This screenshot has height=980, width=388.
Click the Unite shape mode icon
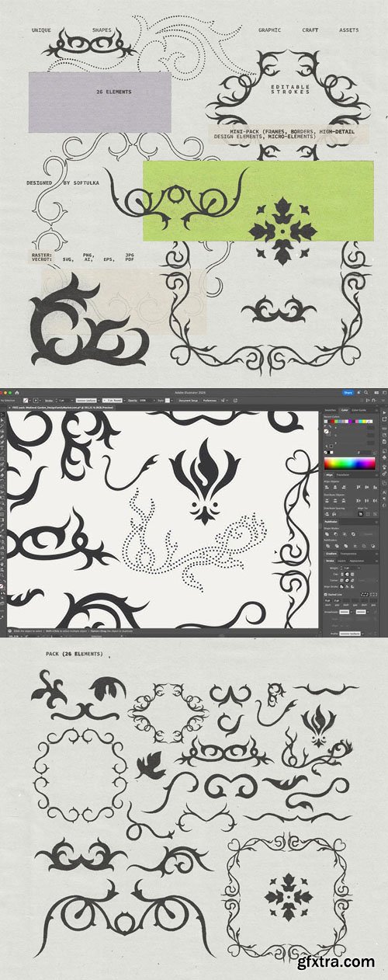coord(327,534)
